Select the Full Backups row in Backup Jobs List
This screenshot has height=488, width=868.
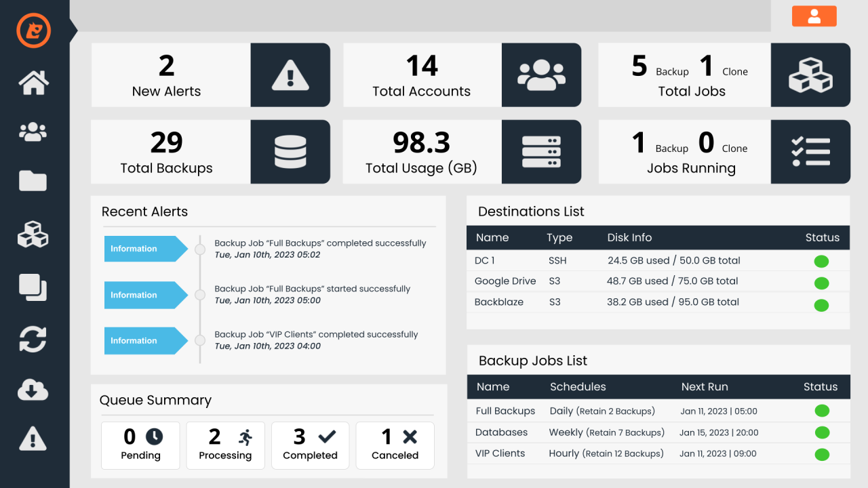(x=610, y=411)
